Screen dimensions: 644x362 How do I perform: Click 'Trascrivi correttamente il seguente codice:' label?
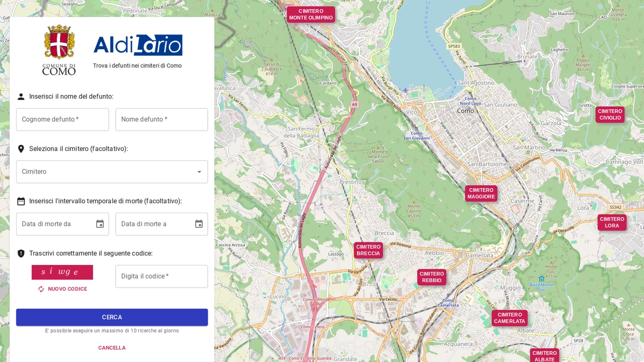point(91,253)
